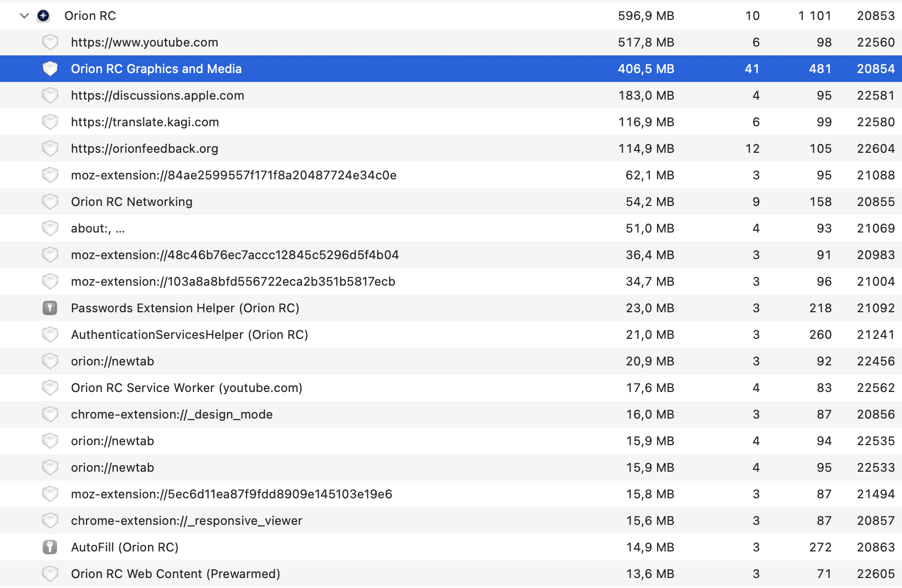Click the shield icon beside youtube.com process
The image size is (902, 588).
50,42
